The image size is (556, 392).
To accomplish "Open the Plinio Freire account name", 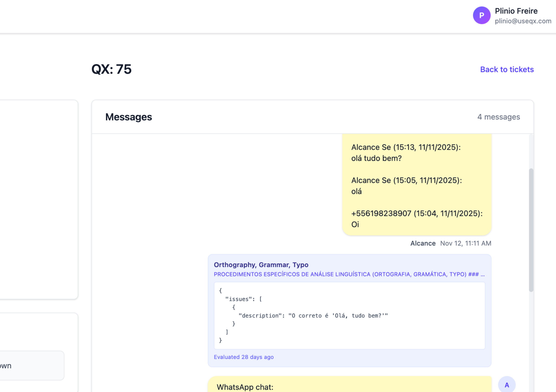I will pyautogui.click(x=516, y=11).
